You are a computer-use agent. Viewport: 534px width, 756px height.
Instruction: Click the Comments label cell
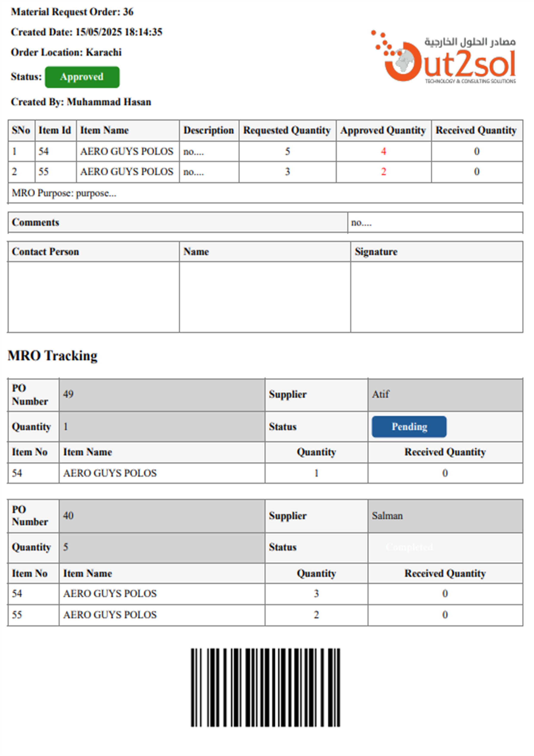(x=178, y=223)
